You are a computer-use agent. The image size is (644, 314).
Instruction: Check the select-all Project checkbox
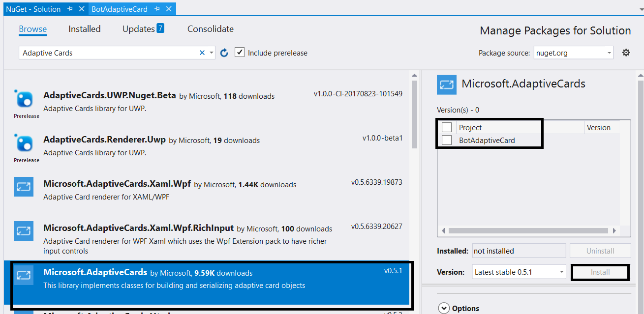coord(447,127)
